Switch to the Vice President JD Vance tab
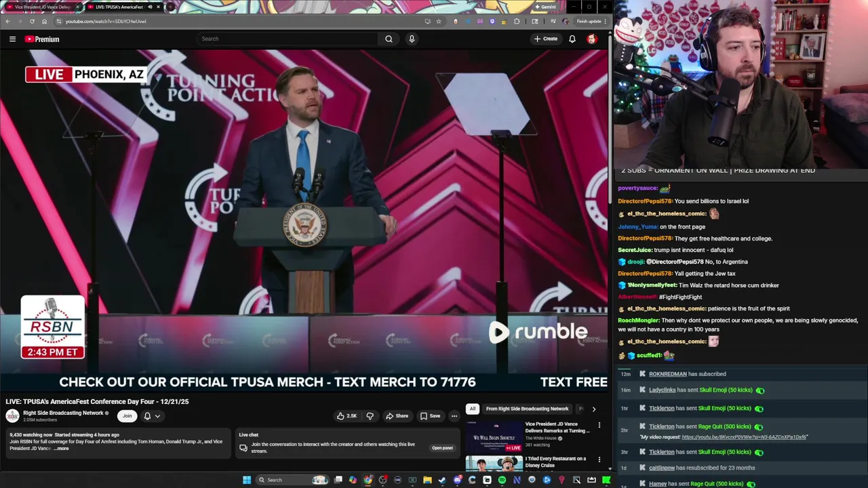 point(42,7)
